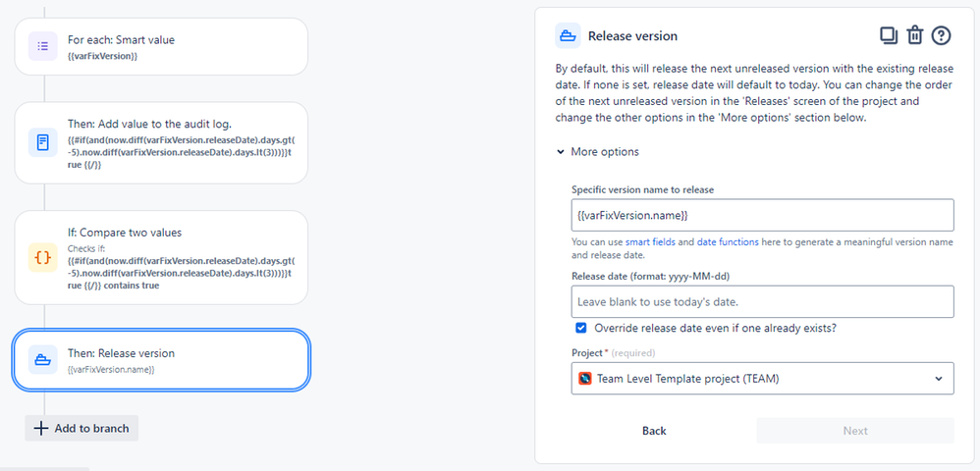Select the For each: Smart value step

(x=161, y=46)
